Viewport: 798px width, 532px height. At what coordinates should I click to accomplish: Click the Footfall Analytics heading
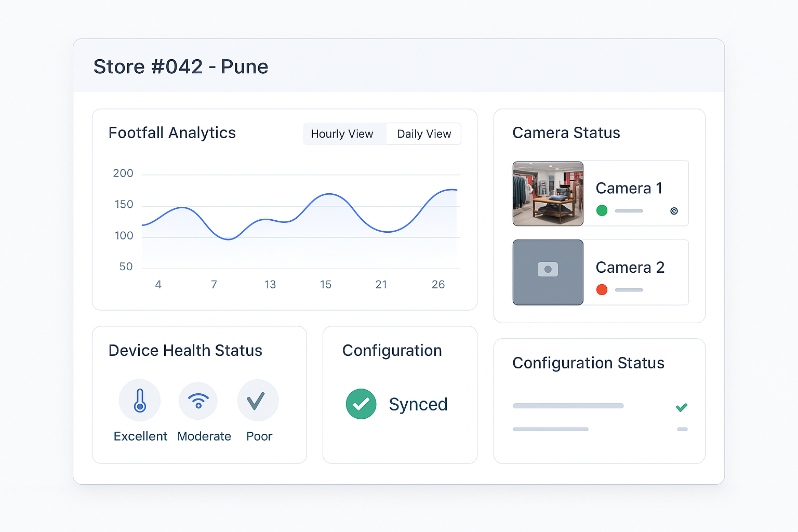pyautogui.click(x=172, y=133)
